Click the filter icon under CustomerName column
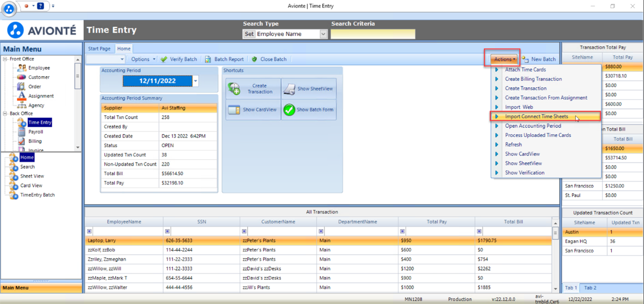This screenshot has height=304, width=644. point(244,231)
